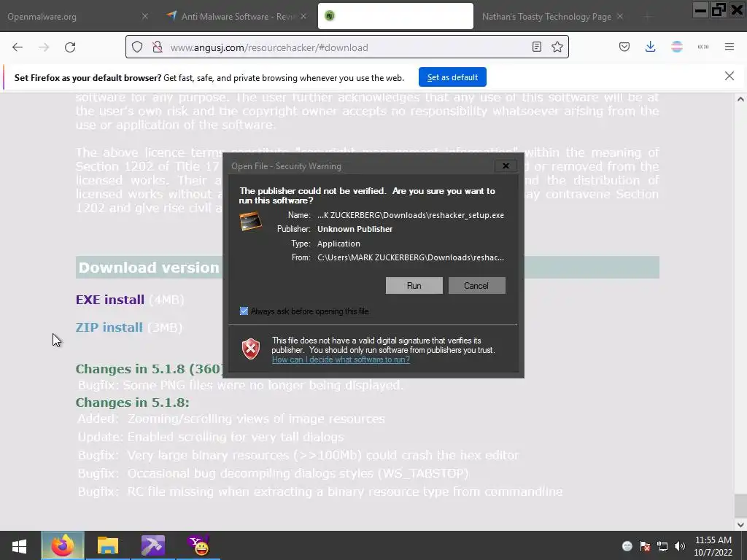Open a new tab with plus button

pos(647,17)
